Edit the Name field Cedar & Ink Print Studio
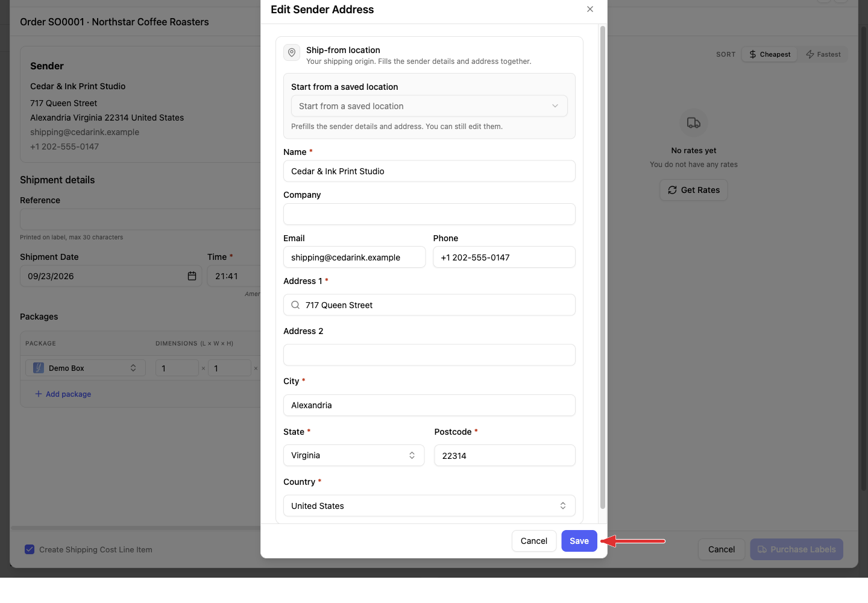Viewport: 868px width, 603px height. coord(429,171)
